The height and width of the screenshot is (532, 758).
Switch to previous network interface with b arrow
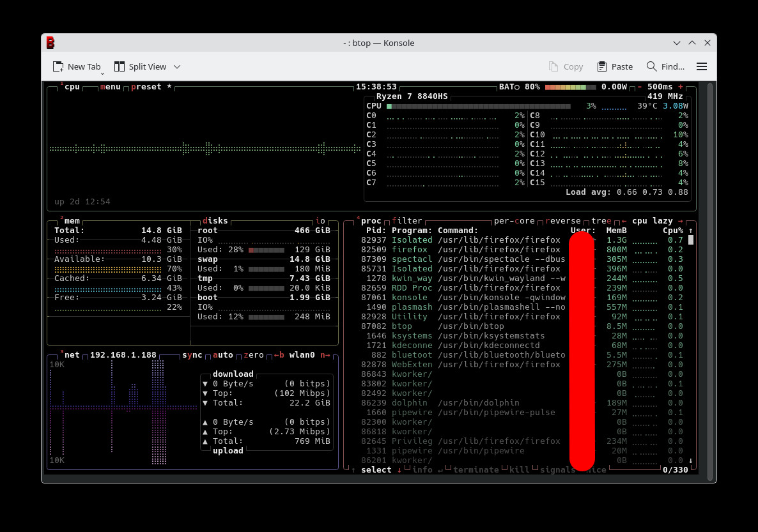pyautogui.click(x=279, y=355)
